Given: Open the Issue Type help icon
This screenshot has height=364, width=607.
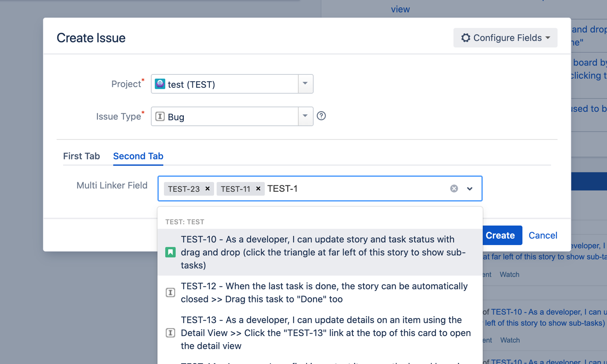Looking at the screenshot, I should pyautogui.click(x=321, y=116).
